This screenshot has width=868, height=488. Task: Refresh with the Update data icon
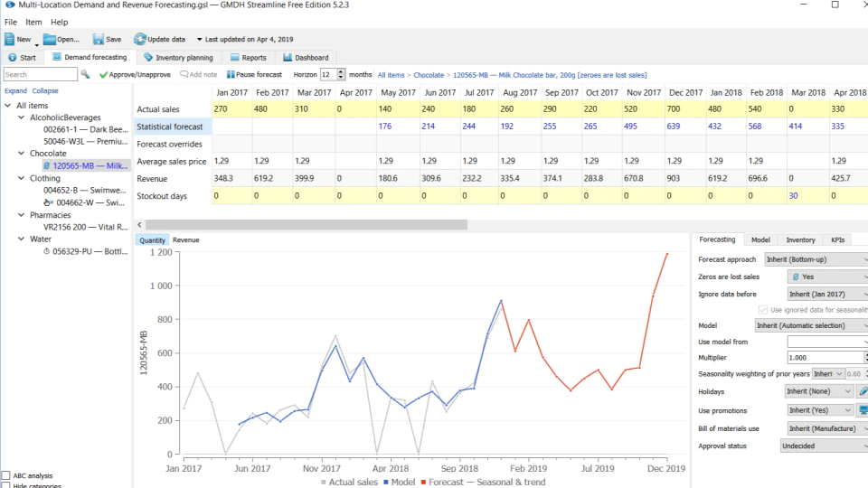tap(139, 39)
